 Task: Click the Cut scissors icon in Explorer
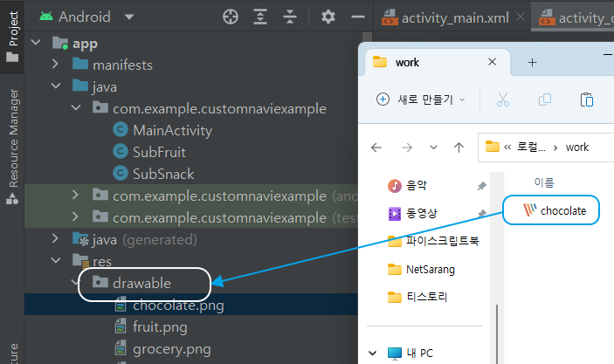tap(503, 100)
